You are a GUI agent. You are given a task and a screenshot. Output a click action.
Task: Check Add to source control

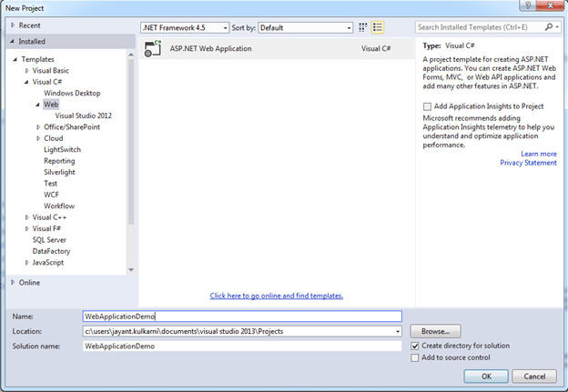click(x=415, y=358)
